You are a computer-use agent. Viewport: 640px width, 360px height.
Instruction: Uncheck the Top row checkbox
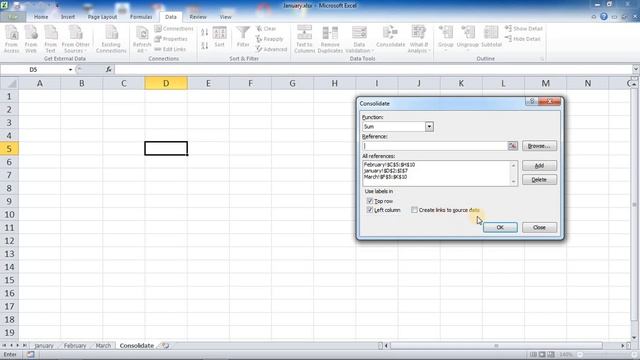coord(370,201)
